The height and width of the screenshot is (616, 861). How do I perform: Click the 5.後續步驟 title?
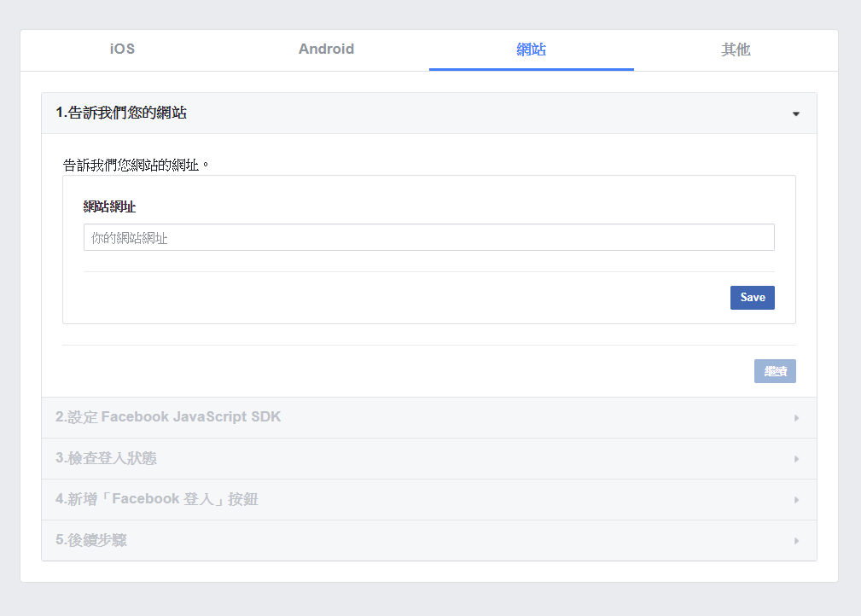pos(91,540)
